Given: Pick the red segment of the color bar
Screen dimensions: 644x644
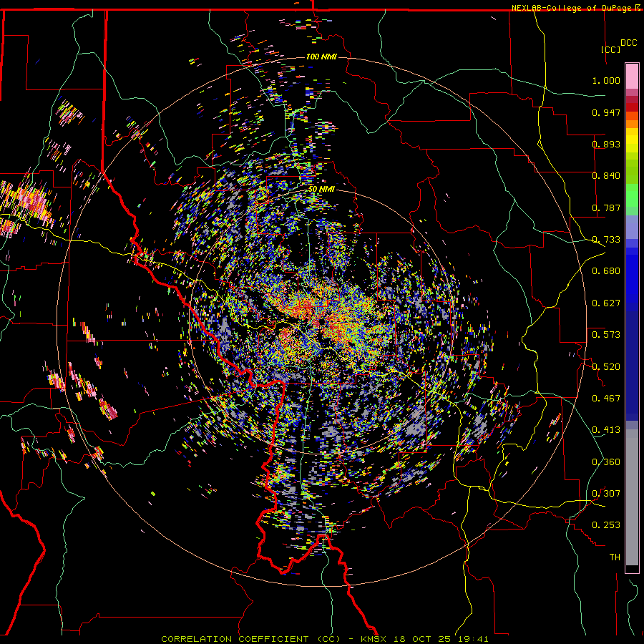Looking at the screenshot, I should [x=632, y=107].
